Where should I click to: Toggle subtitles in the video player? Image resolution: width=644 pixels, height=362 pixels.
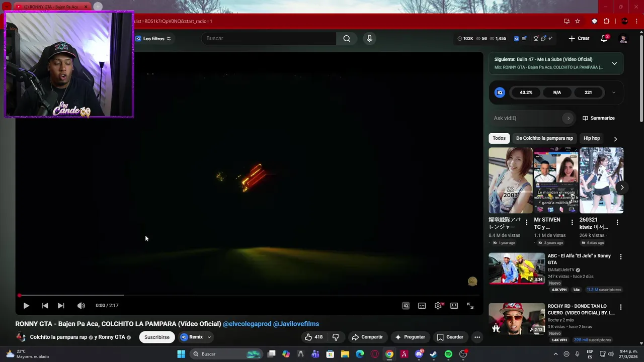pyautogui.click(x=422, y=306)
